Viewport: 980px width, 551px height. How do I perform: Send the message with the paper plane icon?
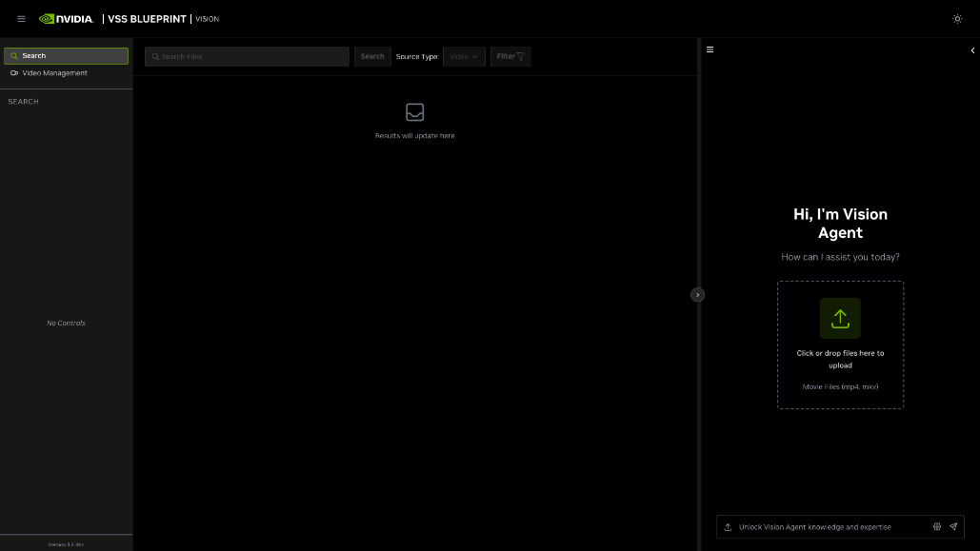tap(953, 526)
